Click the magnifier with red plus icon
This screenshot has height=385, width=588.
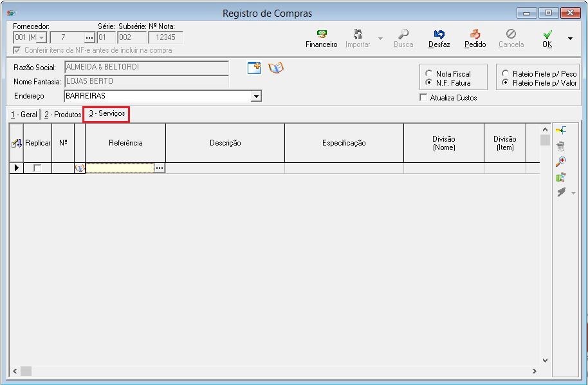click(x=560, y=162)
